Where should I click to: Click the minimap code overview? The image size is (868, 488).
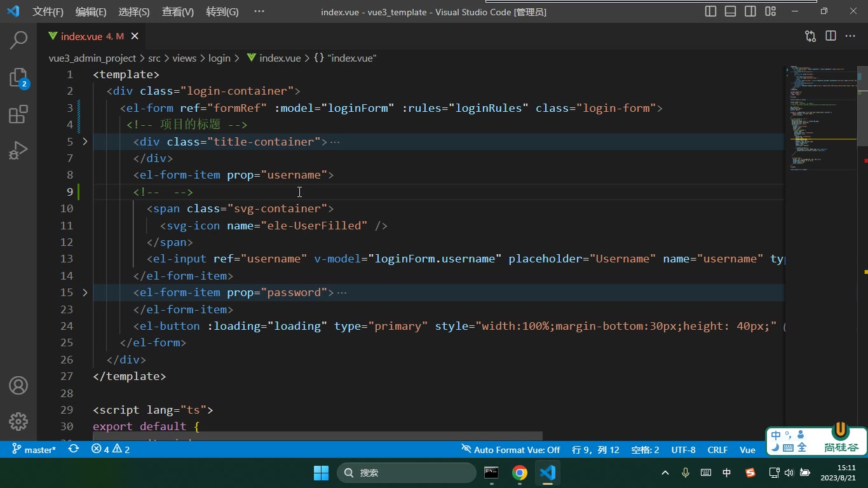(822, 121)
